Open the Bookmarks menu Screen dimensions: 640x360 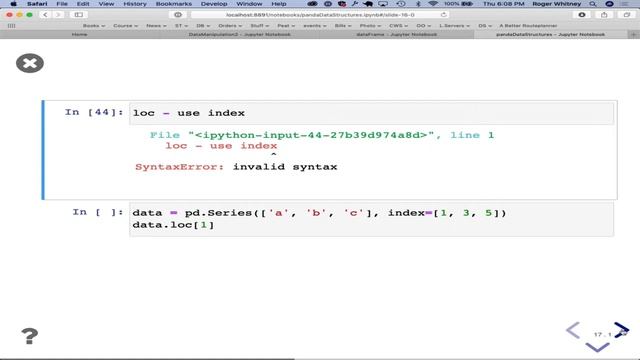(174, 4)
